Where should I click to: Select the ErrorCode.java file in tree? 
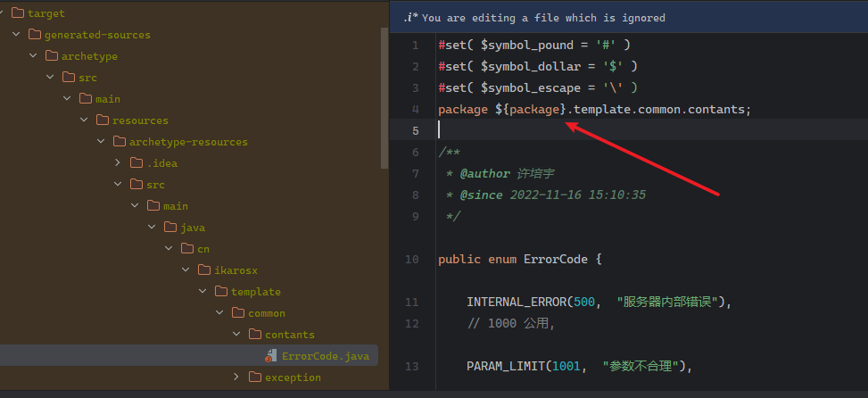[x=312, y=356]
